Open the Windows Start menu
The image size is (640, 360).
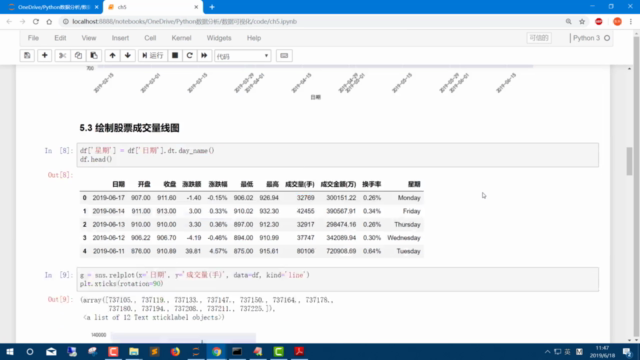pyautogui.click(x=9, y=351)
